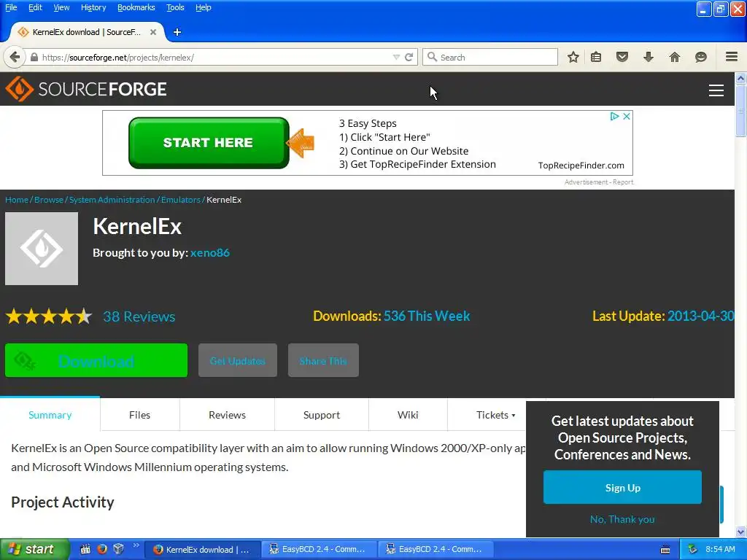Screen dimensions: 747x560
Task: Close the KernelEx download tab
Action: click(153, 32)
